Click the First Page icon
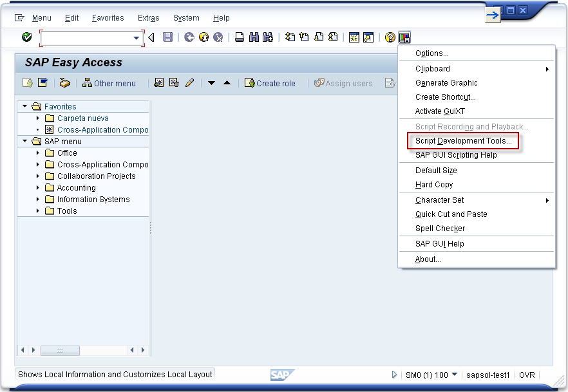Viewport: 568px width, 392px height. coord(290,37)
